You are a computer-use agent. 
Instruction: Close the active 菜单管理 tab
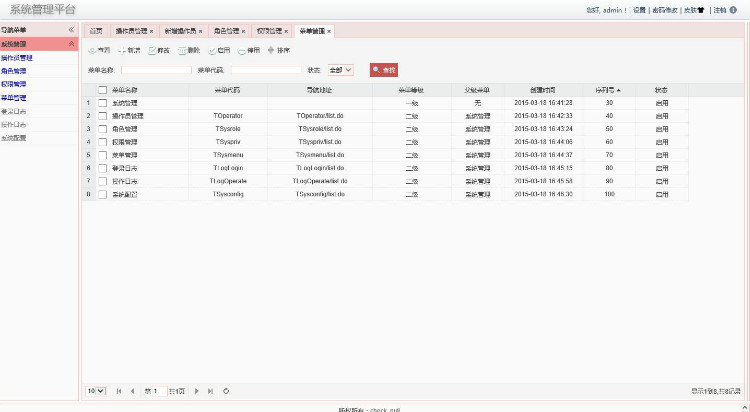[329, 32]
